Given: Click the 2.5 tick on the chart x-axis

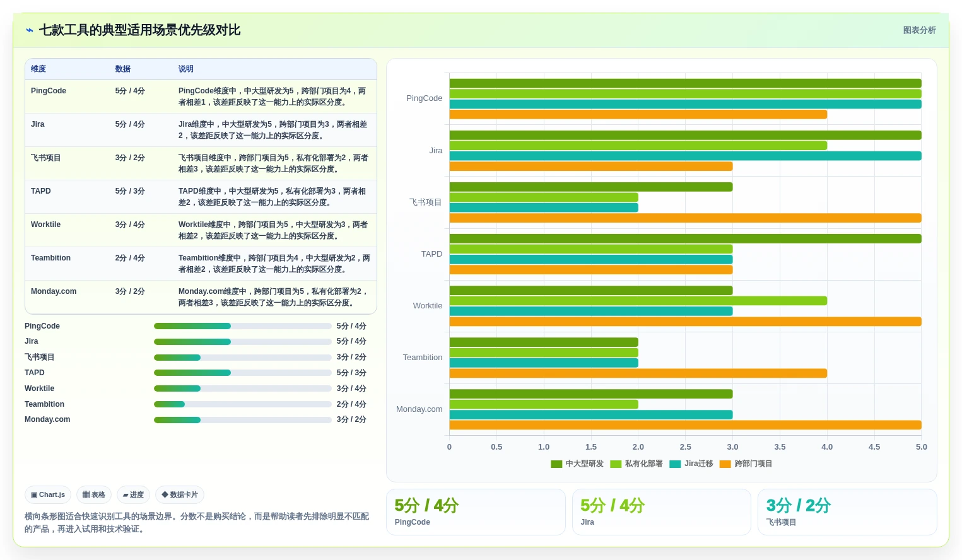Looking at the screenshot, I should click(685, 447).
